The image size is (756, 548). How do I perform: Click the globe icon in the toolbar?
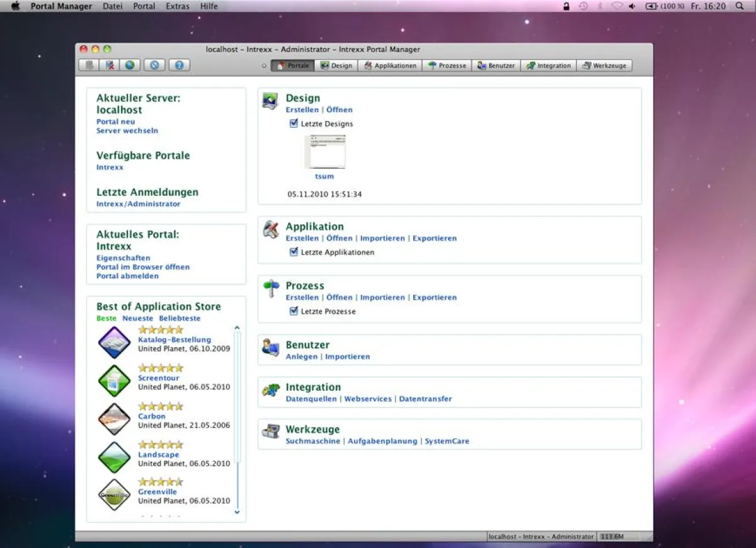130,65
